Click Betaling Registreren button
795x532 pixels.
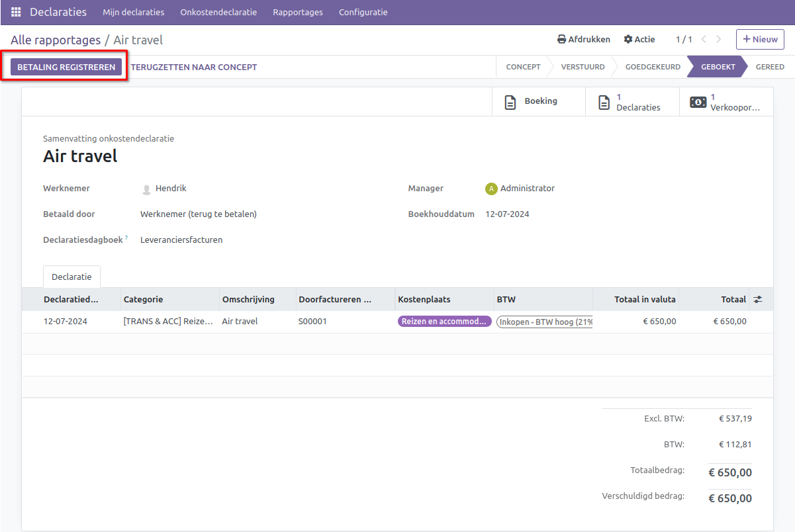tap(66, 67)
